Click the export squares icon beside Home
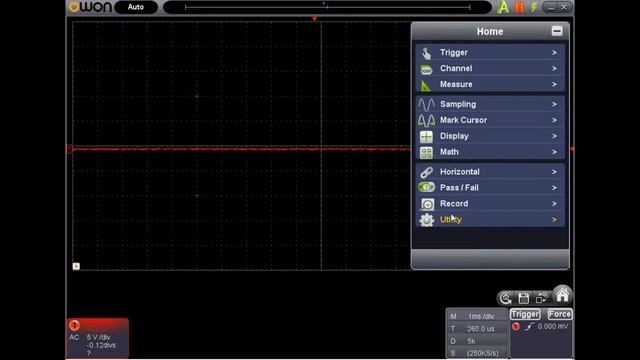Screen dimensions: 640x360 [x=542, y=298]
